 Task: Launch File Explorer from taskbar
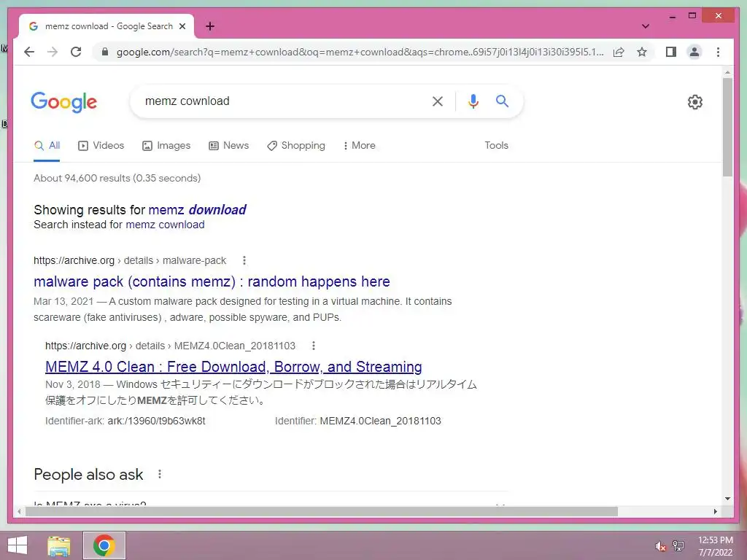point(59,545)
